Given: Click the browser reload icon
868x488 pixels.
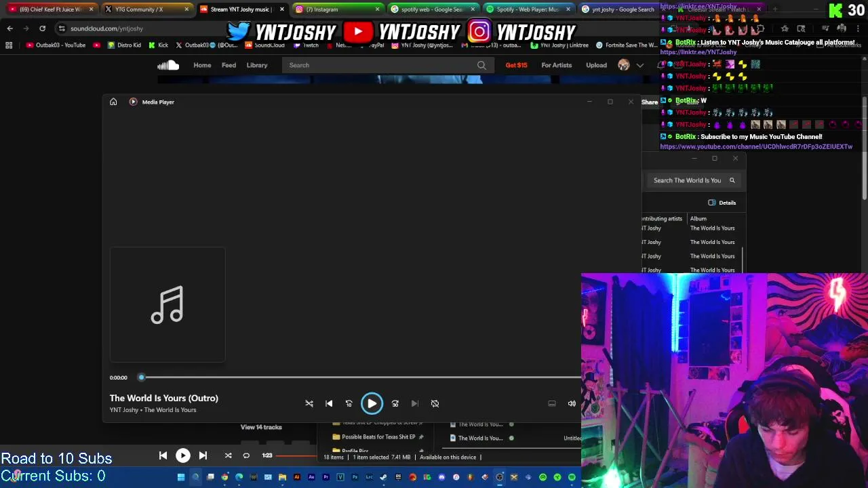Looking at the screenshot, I should [42, 28].
